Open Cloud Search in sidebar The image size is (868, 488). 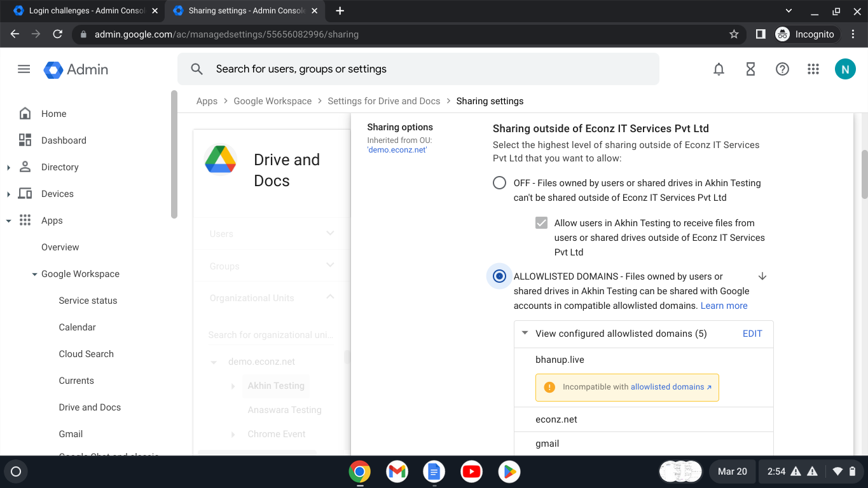click(86, 354)
